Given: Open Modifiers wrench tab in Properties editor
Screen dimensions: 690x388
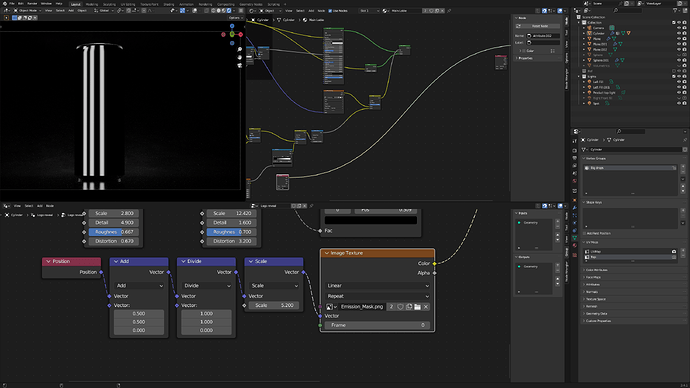Looking at the screenshot, I should click(x=575, y=208).
